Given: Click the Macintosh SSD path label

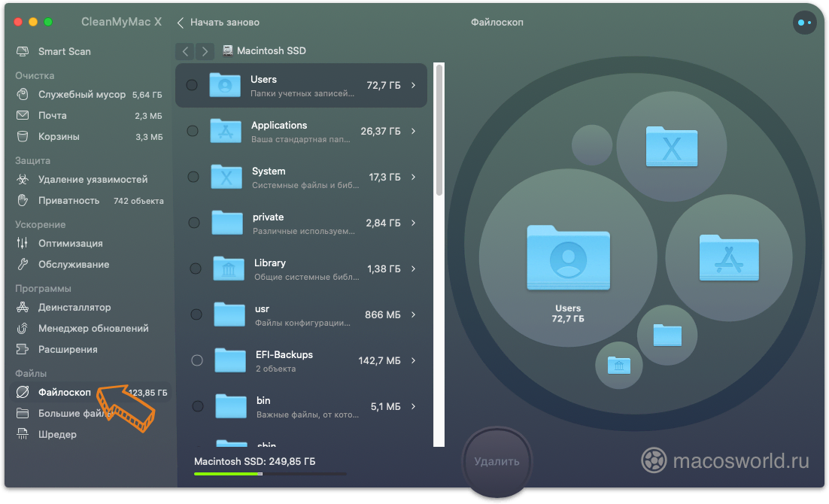Looking at the screenshot, I should click(x=272, y=50).
